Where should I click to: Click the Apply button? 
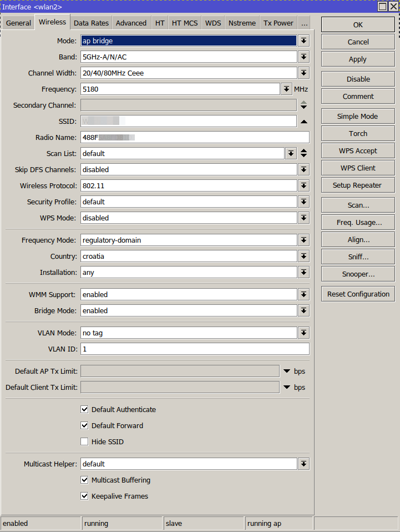(x=358, y=59)
